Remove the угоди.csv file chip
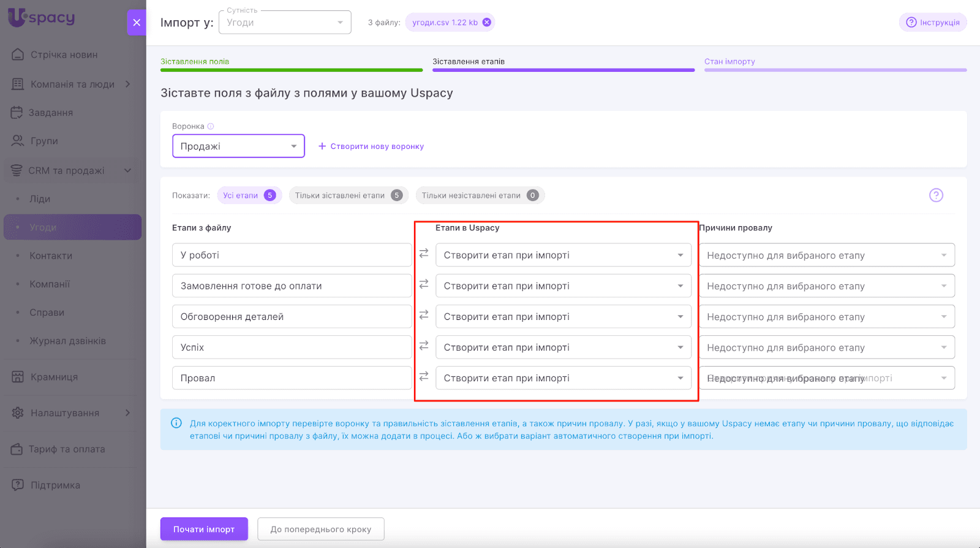 coord(487,23)
